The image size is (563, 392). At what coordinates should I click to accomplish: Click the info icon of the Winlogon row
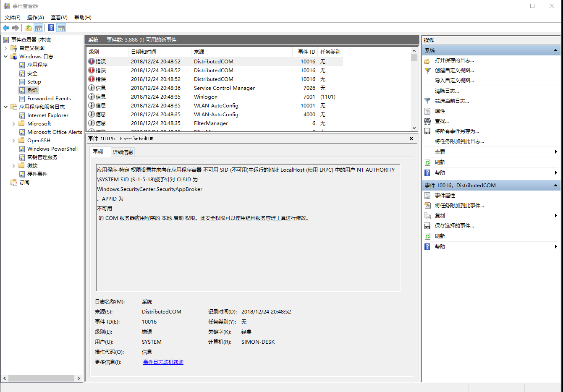click(x=92, y=97)
